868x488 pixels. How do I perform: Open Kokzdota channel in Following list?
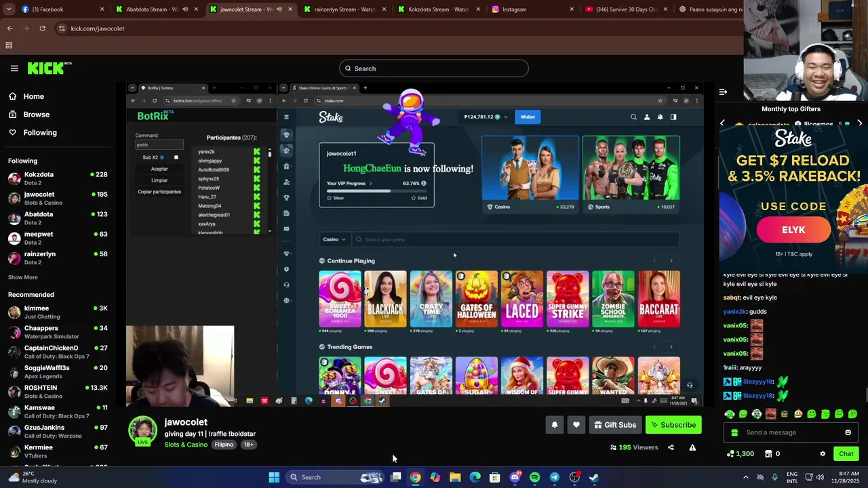[58, 179]
